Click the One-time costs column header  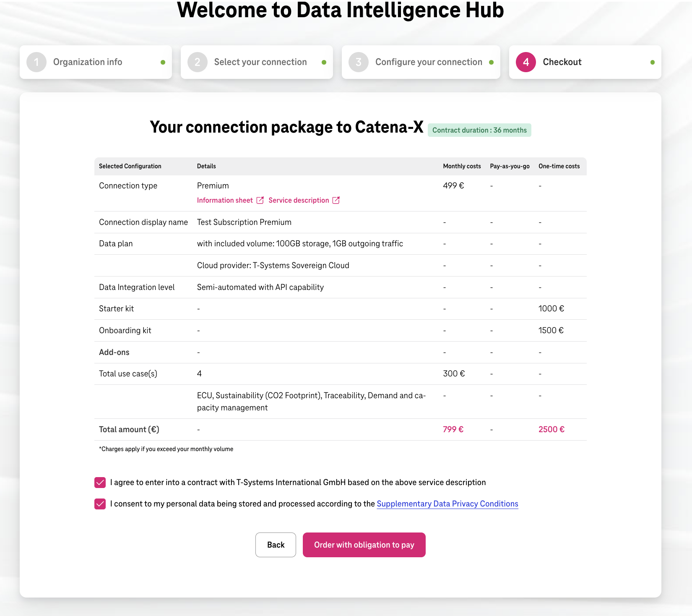pos(559,166)
